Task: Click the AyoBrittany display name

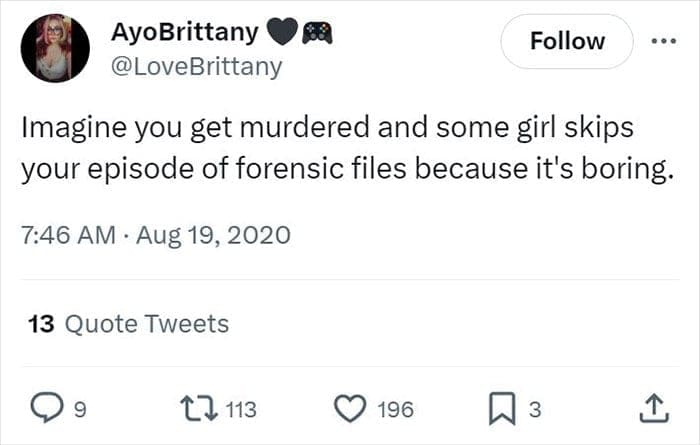Action: click(185, 34)
